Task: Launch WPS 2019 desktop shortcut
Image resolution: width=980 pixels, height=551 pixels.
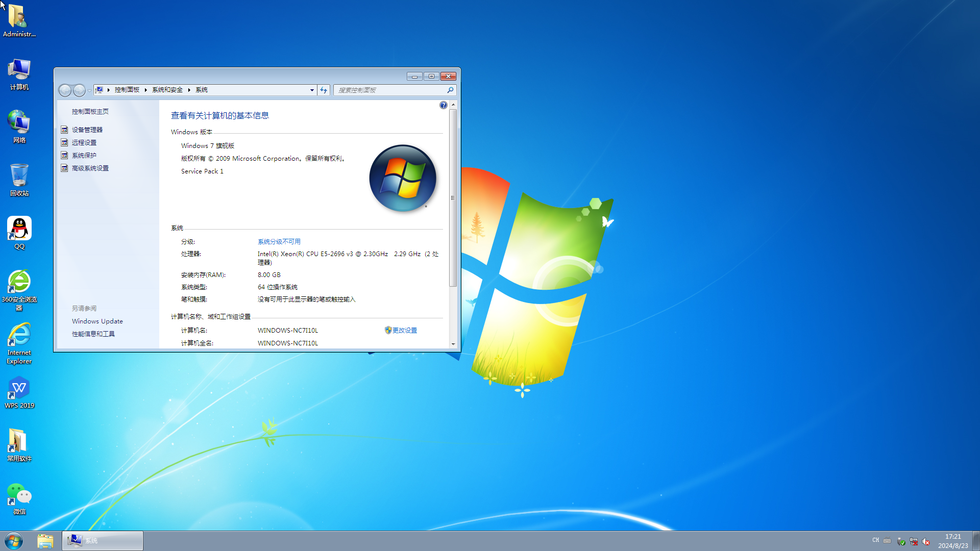Action: pos(19,392)
